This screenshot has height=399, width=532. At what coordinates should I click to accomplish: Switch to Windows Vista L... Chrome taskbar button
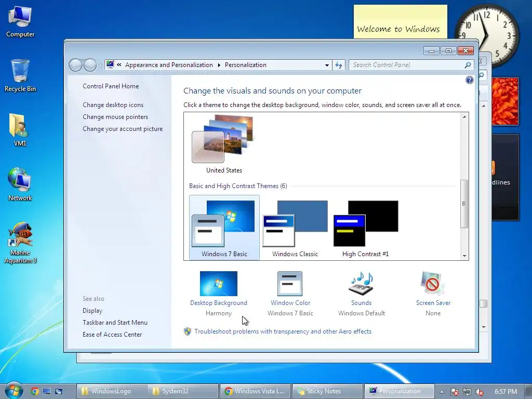point(255,391)
